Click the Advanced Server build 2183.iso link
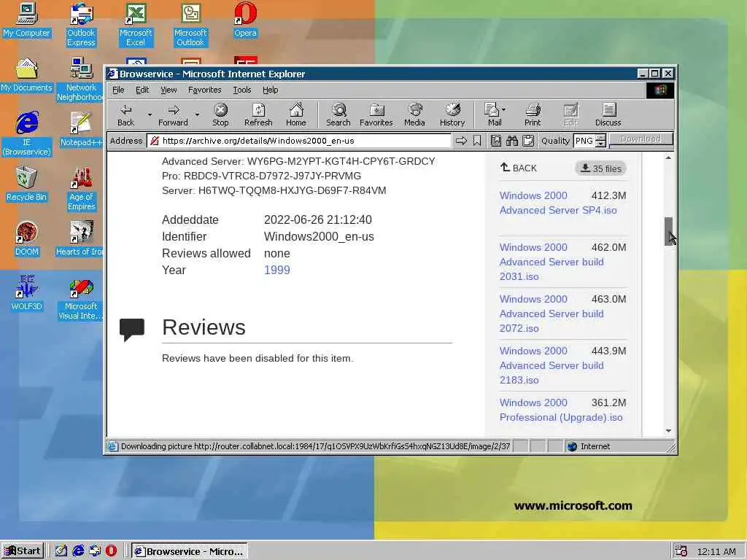 (551, 365)
